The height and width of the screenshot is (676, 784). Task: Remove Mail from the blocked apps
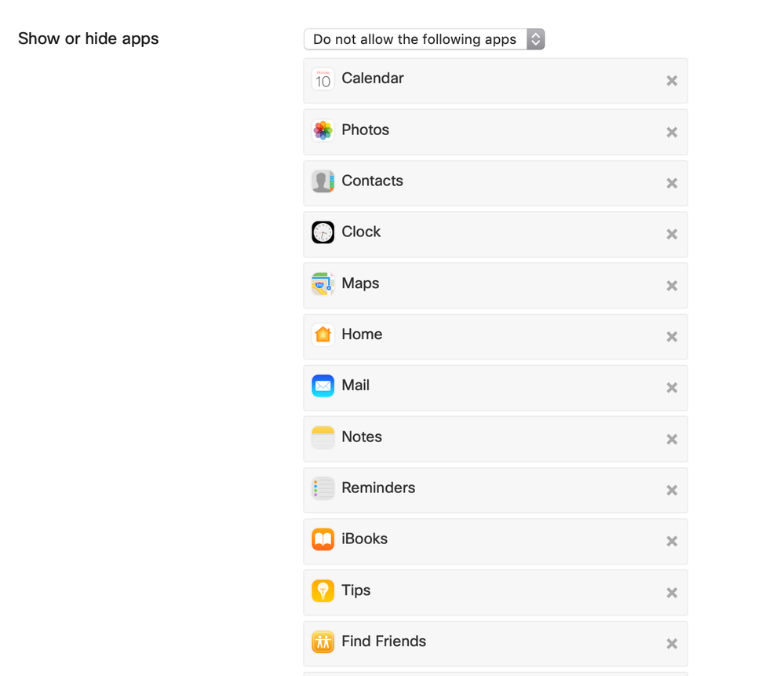pos(672,388)
